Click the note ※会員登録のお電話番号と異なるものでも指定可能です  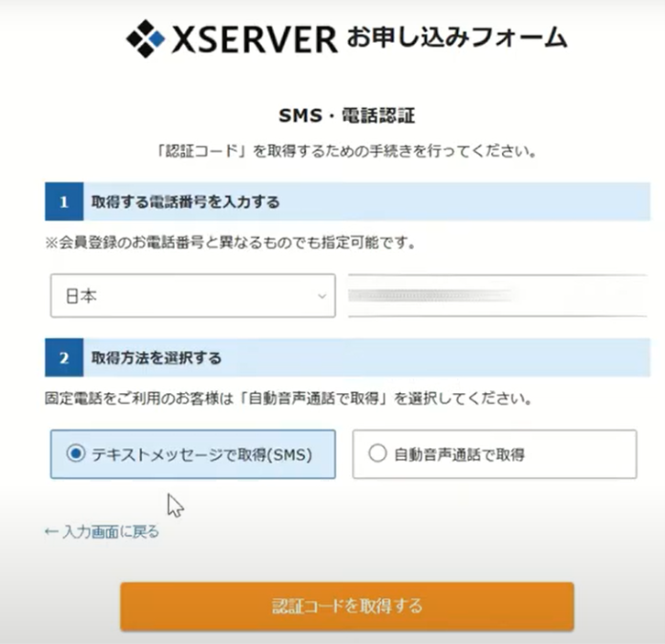(x=230, y=243)
